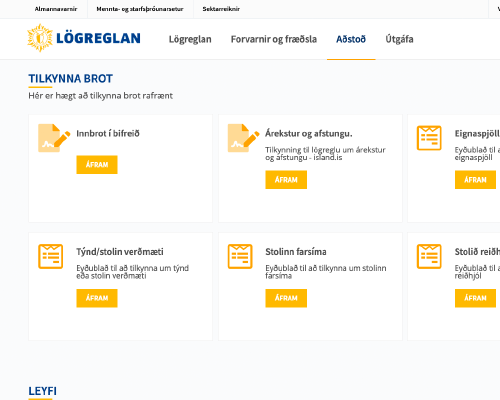This screenshot has height=400, width=500.
Task: Open the Lögreglan menu in navigation
Action: pyautogui.click(x=190, y=39)
